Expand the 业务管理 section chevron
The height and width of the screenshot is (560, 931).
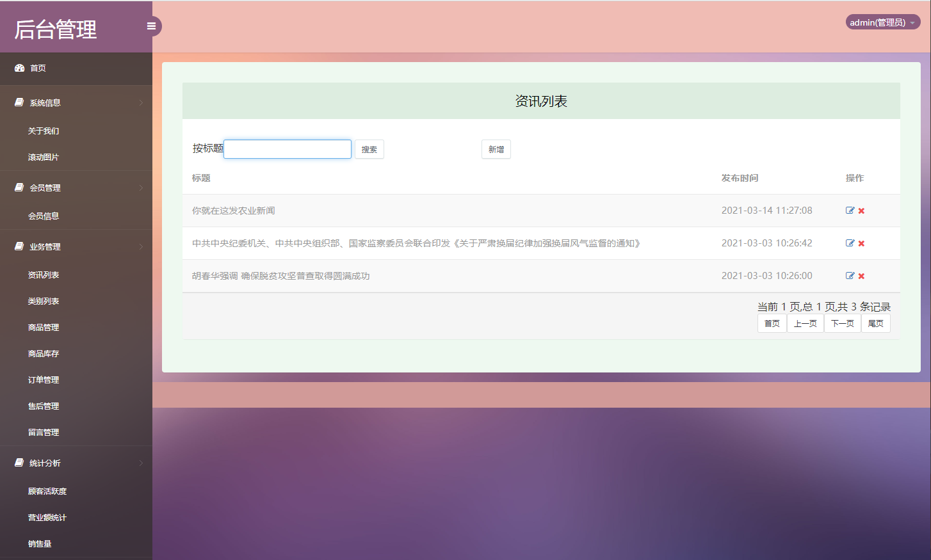point(142,246)
